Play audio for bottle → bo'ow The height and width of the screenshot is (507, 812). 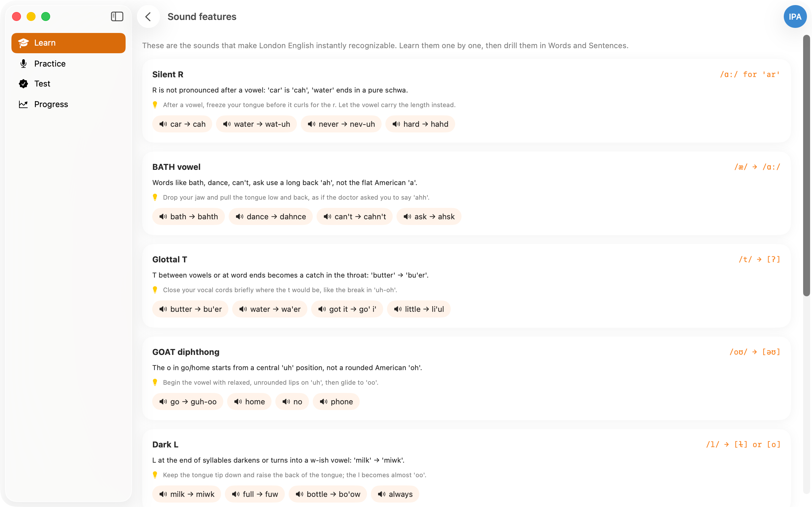[x=327, y=494]
